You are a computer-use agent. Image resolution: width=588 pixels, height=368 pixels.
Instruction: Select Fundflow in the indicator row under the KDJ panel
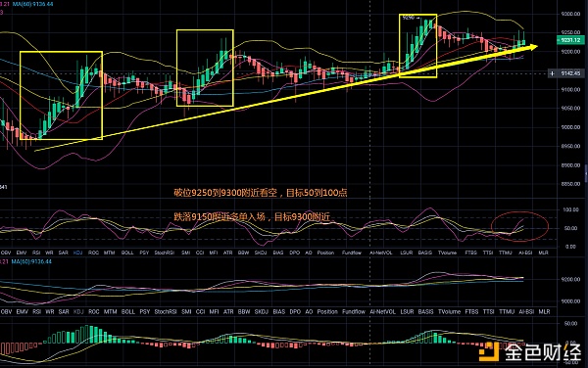point(352,253)
